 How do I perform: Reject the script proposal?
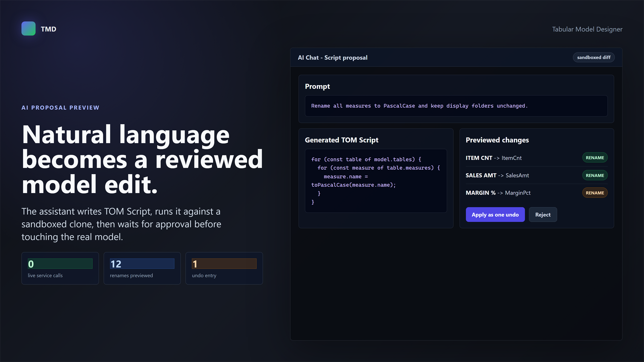(x=543, y=215)
